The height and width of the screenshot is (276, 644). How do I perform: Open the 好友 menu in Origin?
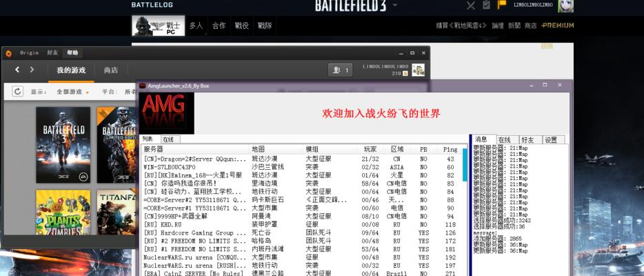pos(52,53)
